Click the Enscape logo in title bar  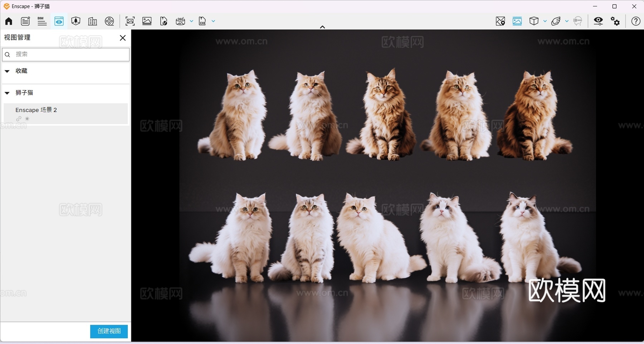pos(6,6)
